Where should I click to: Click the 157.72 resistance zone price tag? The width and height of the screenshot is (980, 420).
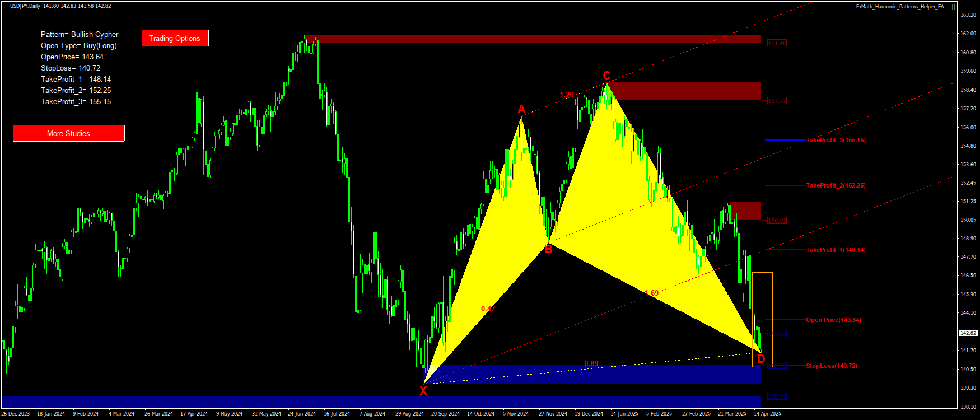click(x=777, y=101)
